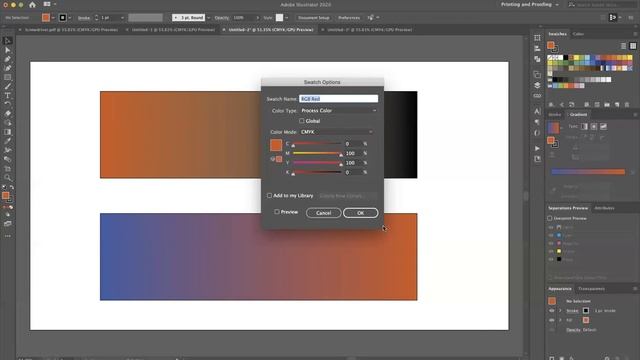Expand the Stroke row in Appearance panel
The image size is (640, 360).
tap(560, 311)
